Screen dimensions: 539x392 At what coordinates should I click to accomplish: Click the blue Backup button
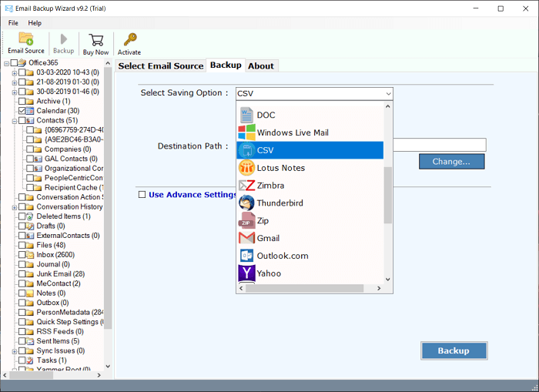tap(454, 350)
